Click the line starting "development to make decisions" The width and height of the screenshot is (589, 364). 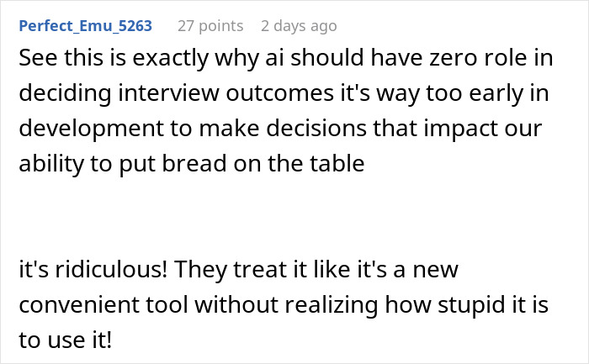[281, 131]
